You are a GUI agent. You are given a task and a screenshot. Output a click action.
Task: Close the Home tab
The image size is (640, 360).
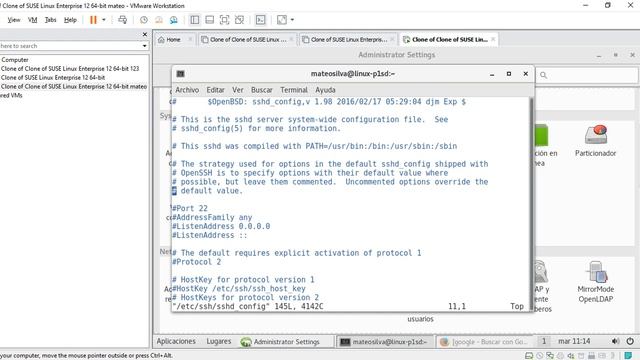(190, 39)
